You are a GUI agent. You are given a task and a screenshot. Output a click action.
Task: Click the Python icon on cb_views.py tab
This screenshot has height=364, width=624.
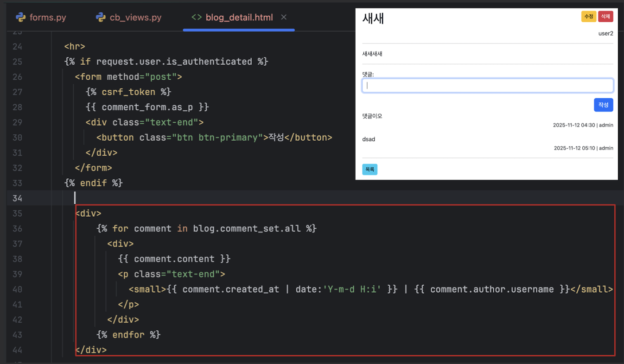click(101, 18)
